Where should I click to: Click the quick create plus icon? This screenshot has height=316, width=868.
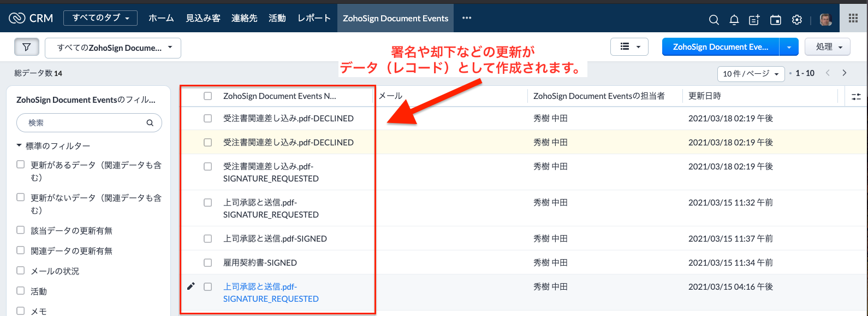pyautogui.click(x=754, y=20)
